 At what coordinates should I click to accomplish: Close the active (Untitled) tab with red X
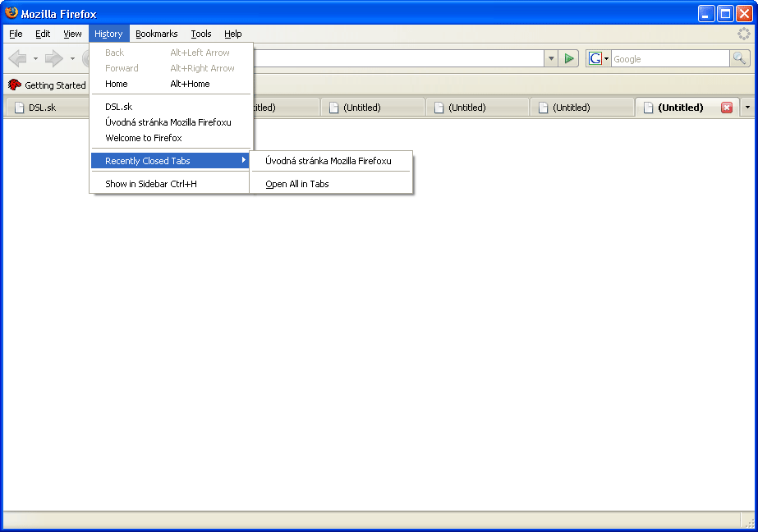click(x=727, y=108)
